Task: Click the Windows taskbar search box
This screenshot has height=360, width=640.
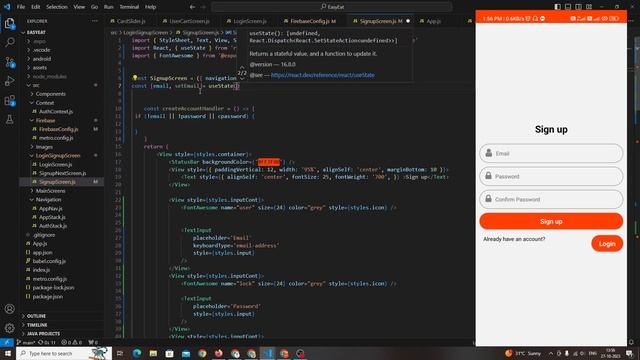Action: pos(64,353)
